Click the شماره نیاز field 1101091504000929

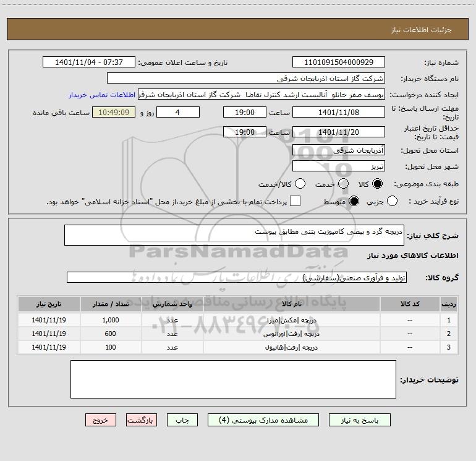coord(339,62)
